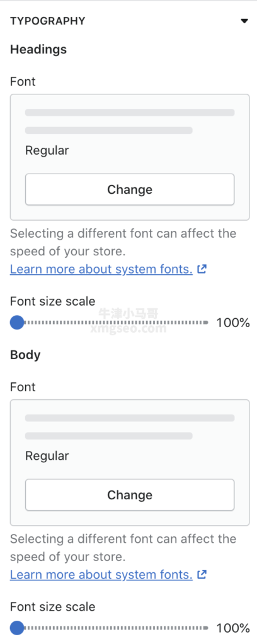Screen dimensions: 257x644
Task: Open system fonts link under Body
Action: pyautogui.click(x=101, y=575)
